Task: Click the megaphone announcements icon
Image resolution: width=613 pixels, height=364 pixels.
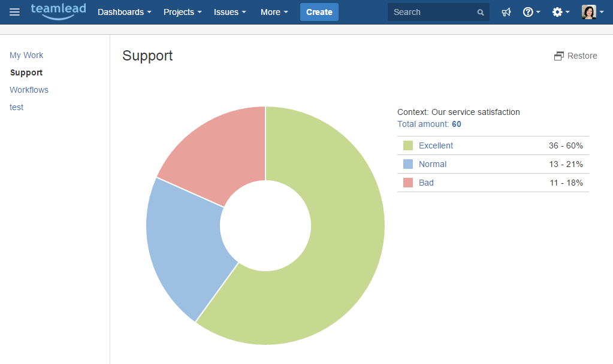Action: click(506, 12)
